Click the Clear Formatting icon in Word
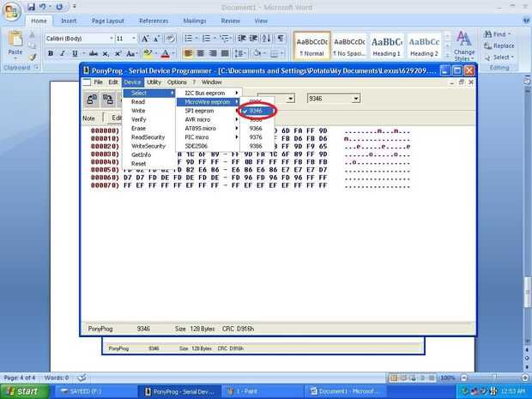The width and height of the screenshot is (532, 399). [x=171, y=39]
